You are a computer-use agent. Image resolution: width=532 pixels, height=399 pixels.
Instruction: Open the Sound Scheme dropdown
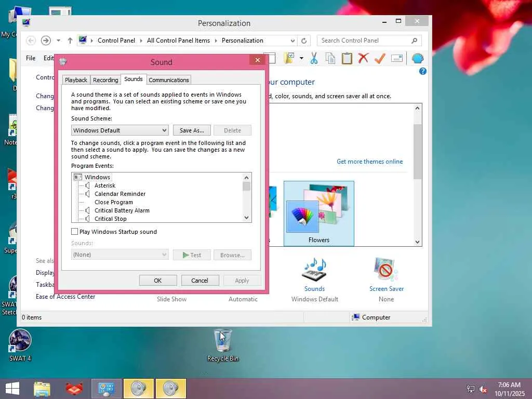click(x=120, y=130)
